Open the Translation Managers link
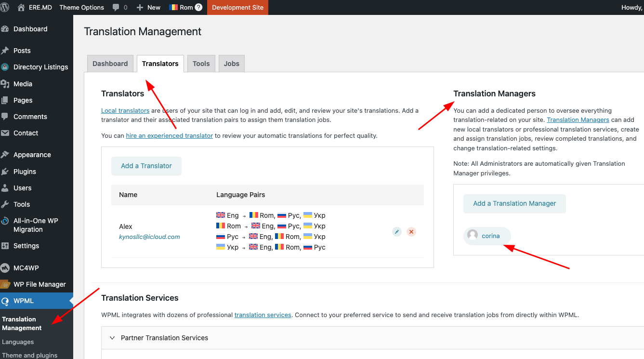Image resolution: width=644 pixels, height=359 pixels. tap(578, 120)
